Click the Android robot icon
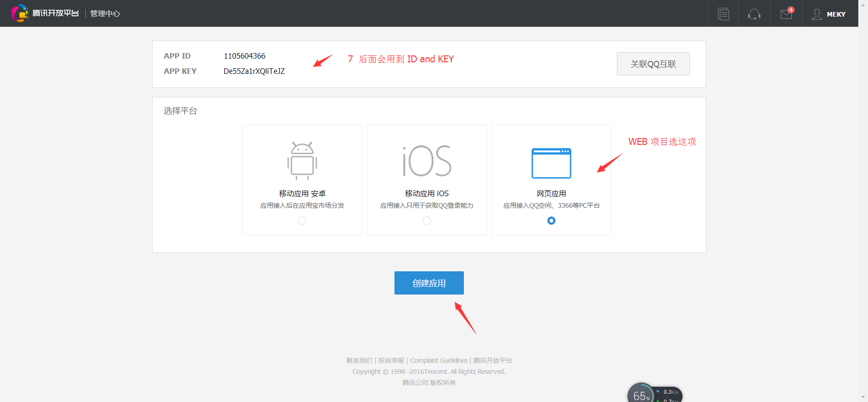The image size is (868, 402). [302, 161]
